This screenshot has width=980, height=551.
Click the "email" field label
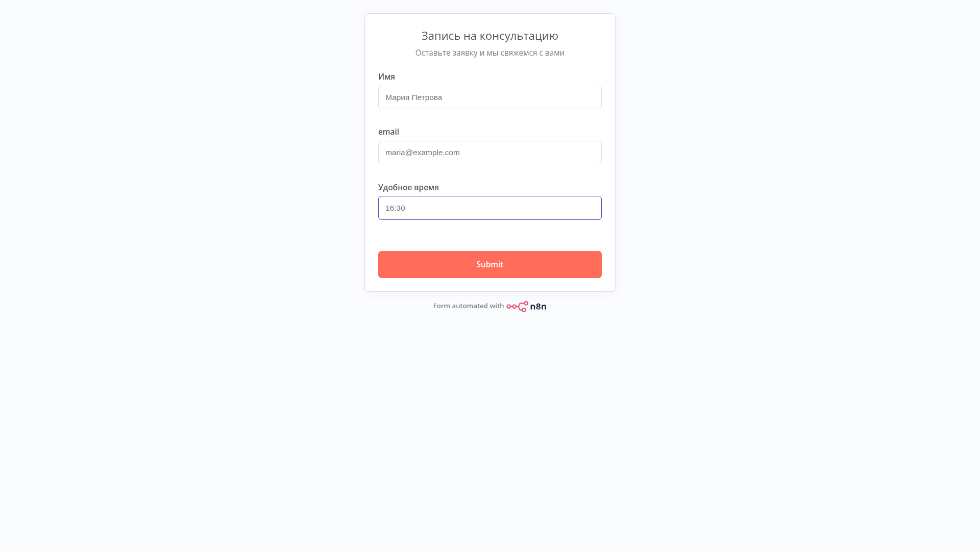coord(388,132)
